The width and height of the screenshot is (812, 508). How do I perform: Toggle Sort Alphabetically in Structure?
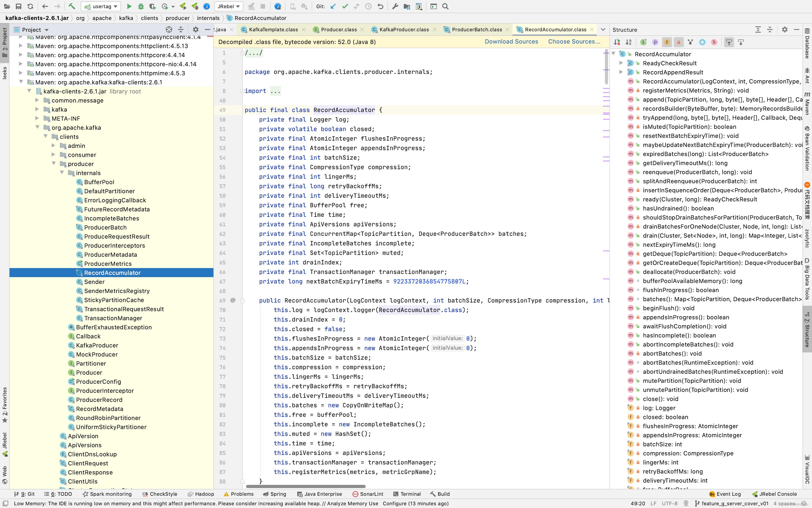(x=628, y=42)
